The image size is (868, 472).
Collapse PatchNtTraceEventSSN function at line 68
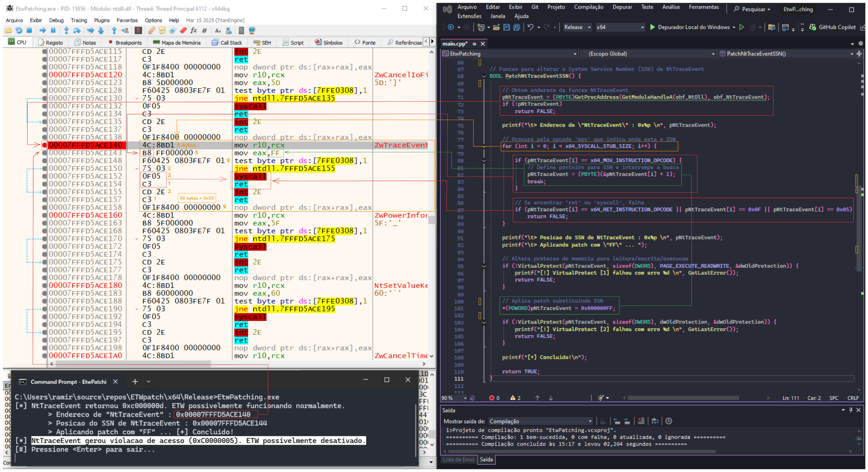pos(484,76)
